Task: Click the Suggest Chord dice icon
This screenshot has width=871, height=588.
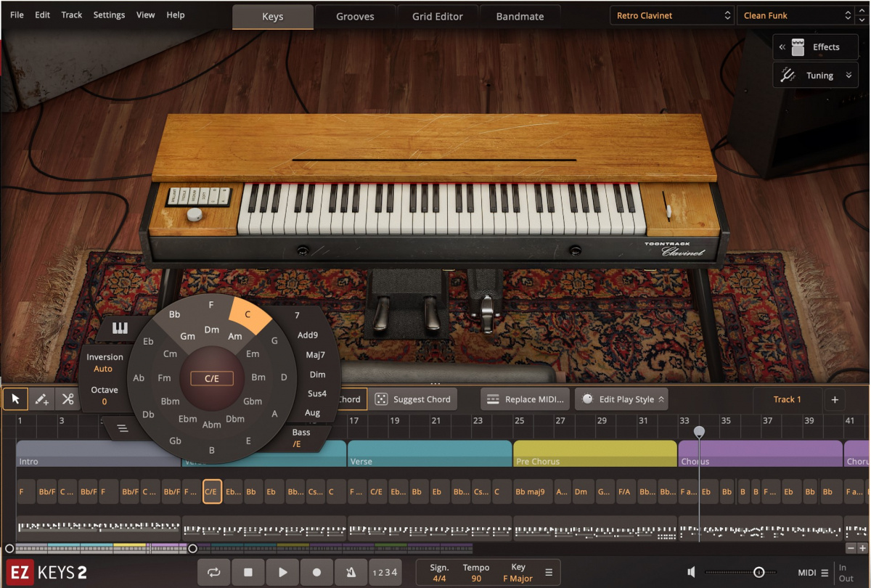Action: click(383, 399)
